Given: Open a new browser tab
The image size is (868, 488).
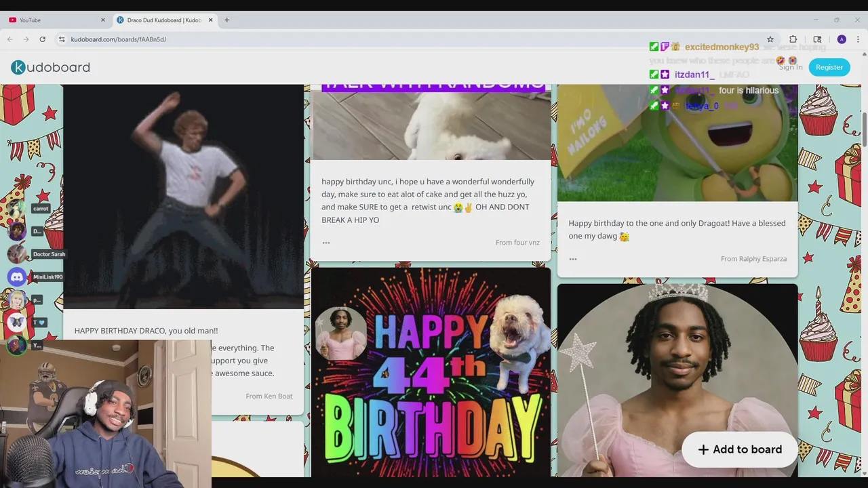Looking at the screenshot, I should pos(226,20).
